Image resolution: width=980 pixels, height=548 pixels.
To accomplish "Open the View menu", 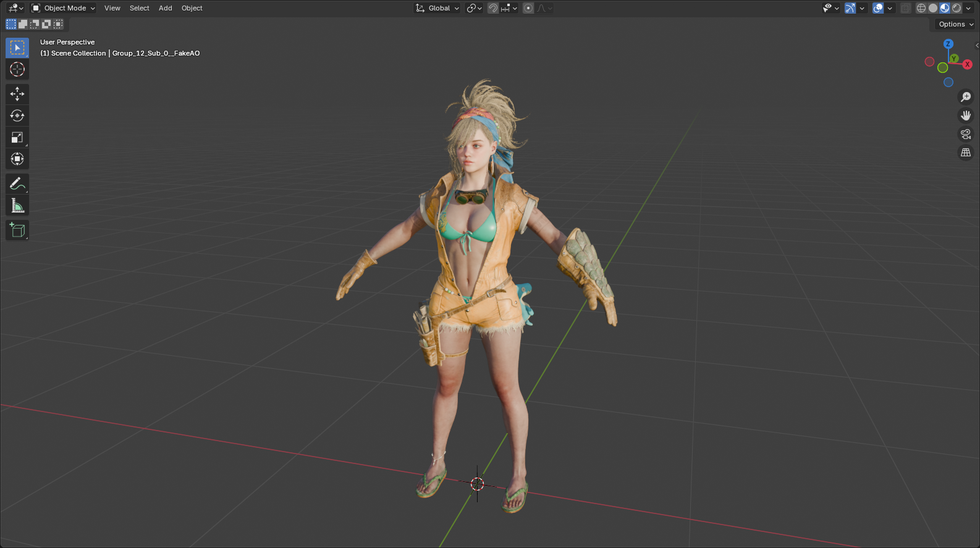I will point(112,8).
